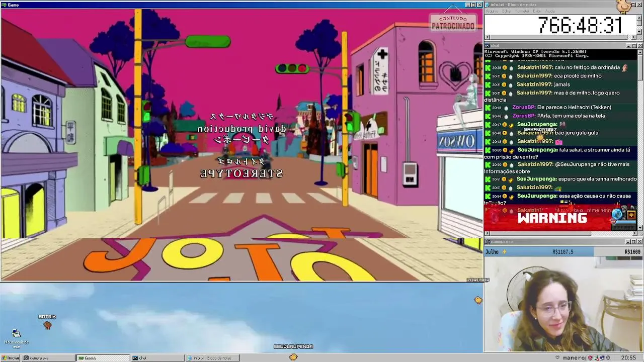Click the pixel chick on Notepad title bar

pyautogui.click(x=624, y=6)
